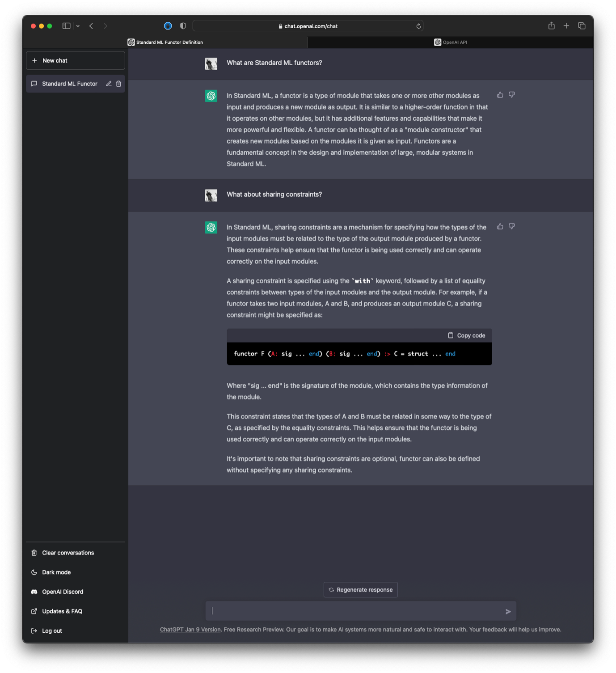Thumbs up the sharing constraints response
Viewport: 616px width, 673px height.
[x=500, y=226]
